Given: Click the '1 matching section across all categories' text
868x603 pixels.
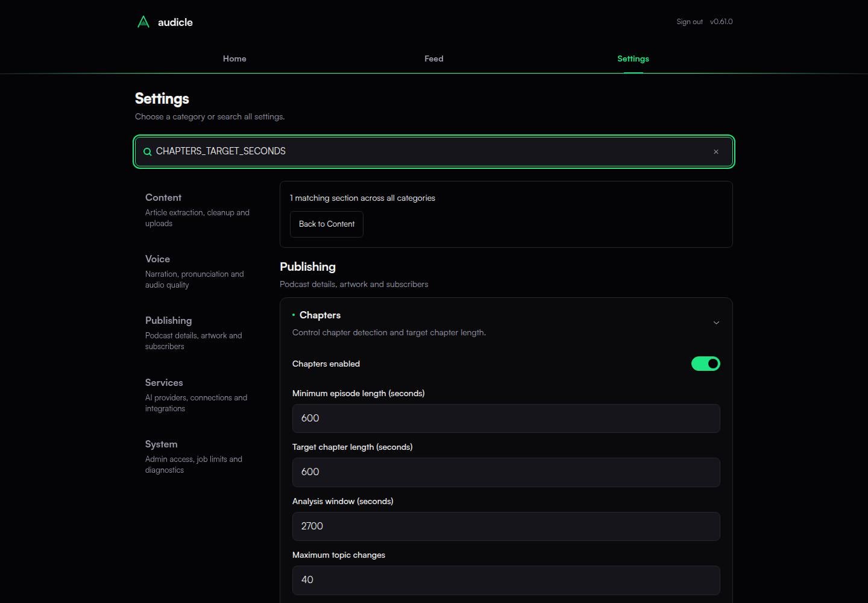Looking at the screenshot, I should click(x=362, y=198).
